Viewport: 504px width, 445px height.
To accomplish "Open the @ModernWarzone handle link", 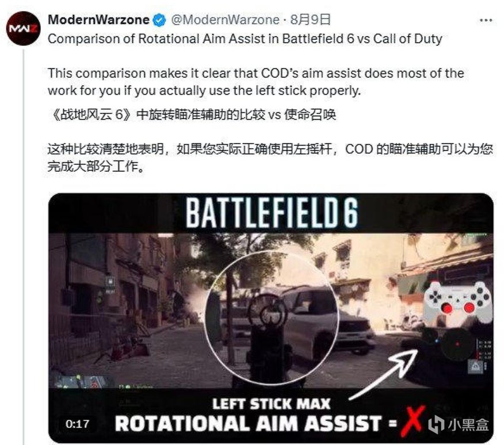I will point(226,20).
